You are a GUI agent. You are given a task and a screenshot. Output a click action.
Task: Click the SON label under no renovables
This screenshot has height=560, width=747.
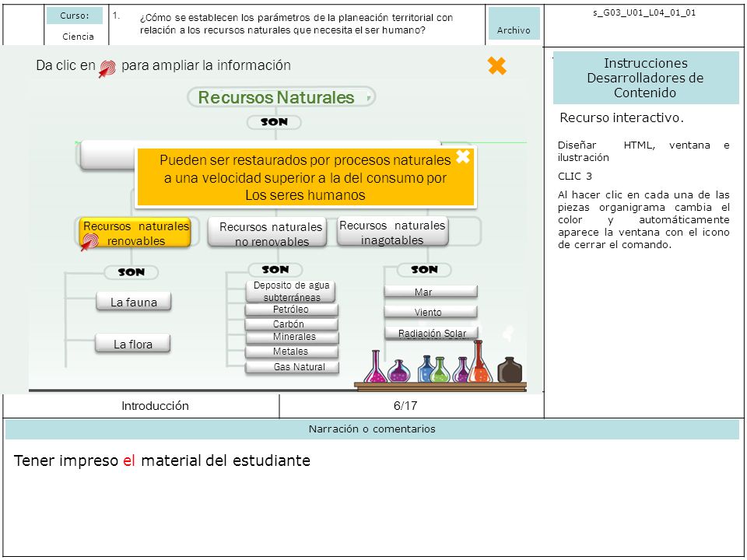(275, 270)
